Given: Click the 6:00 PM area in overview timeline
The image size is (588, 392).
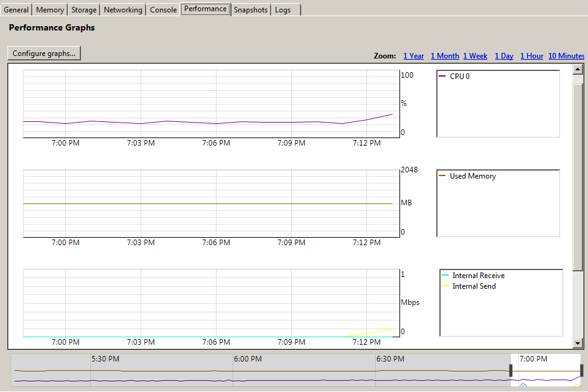Looking at the screenshot, I should click(248, 358).
